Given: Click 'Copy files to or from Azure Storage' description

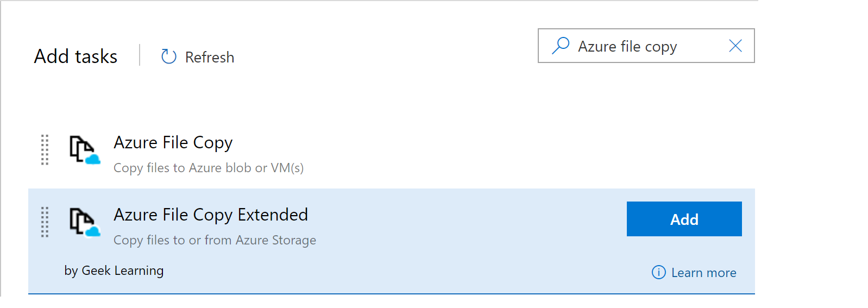Looking at the screenshot, I should click(x=215, y=240).
